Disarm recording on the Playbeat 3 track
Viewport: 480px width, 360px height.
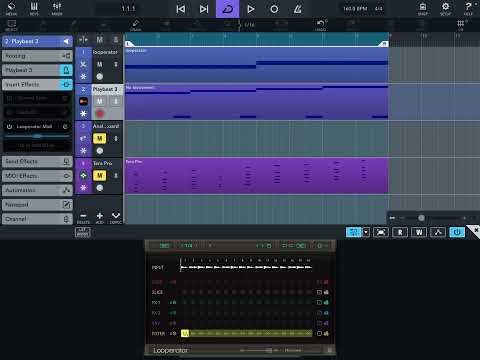pos(100,114)
